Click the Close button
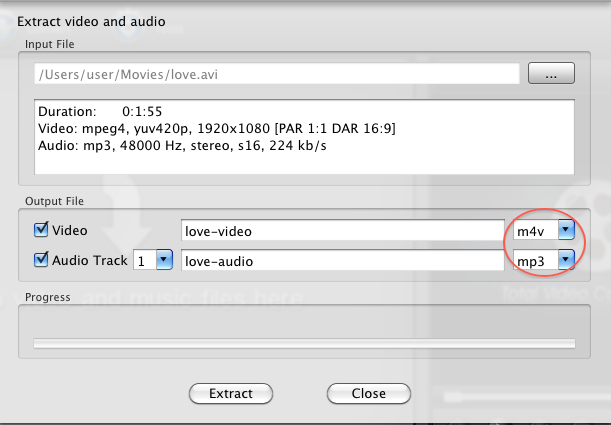The width and height of the screenshot is (611, 425). pos(368,393)
